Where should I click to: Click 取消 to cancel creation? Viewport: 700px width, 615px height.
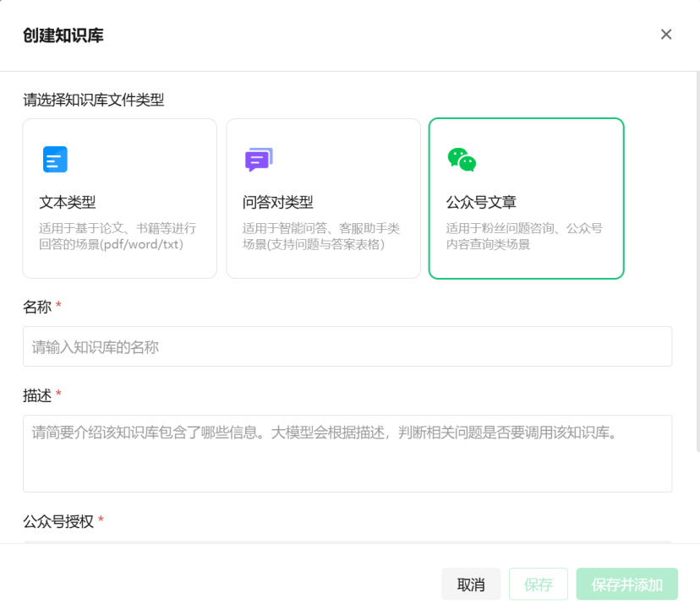(470, 584)
